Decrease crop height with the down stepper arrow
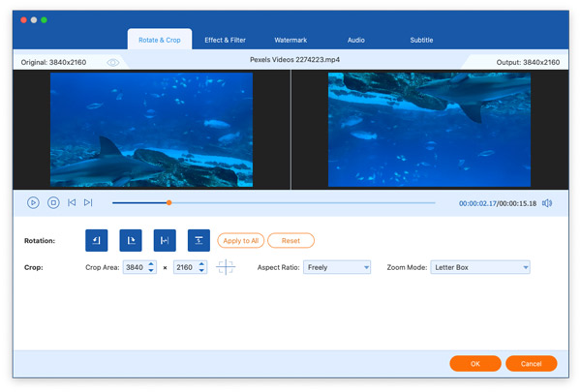Image resolution: width=581 pixels, height=392 pixels. tap(202, 272)
